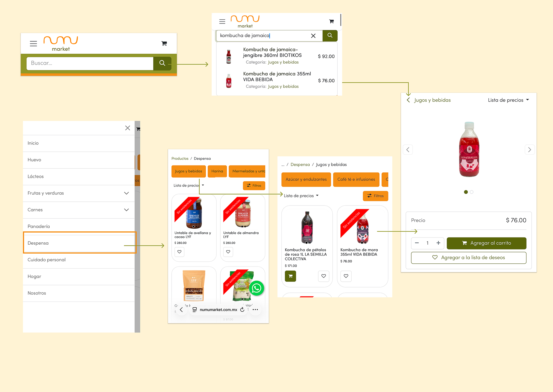Increase quantity with the plus stepper
The width and height of the screenshot is (553, 392).
[x=438, y=243]
